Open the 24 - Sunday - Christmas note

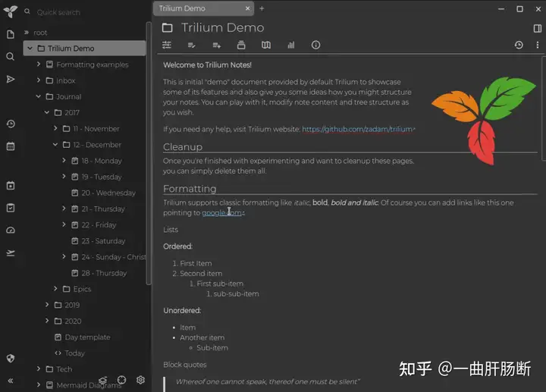point(114,257)
